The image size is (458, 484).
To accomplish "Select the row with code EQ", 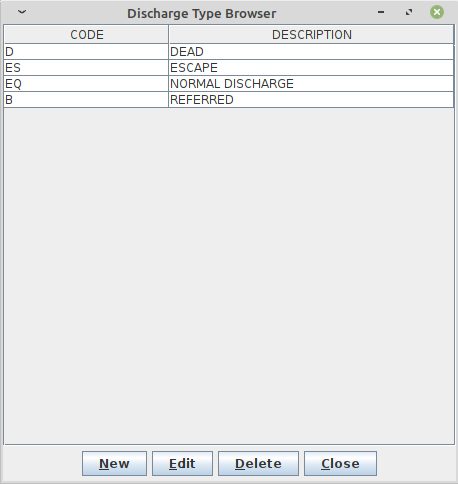I will 229,84.
